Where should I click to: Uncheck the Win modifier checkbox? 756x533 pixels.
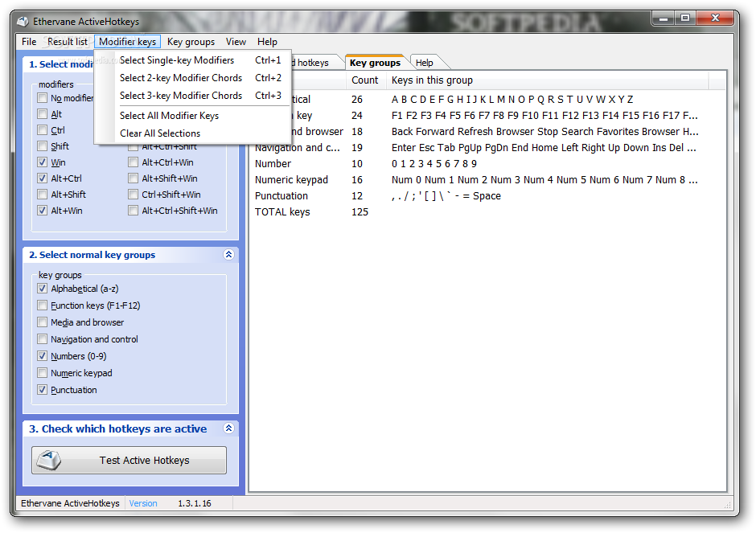43,162
